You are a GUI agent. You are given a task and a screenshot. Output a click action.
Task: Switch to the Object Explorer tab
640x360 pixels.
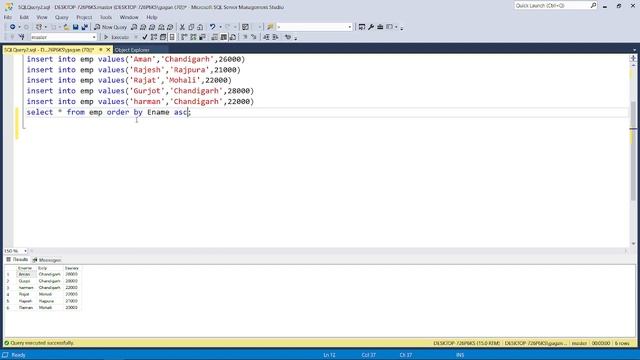coord(132,50)
